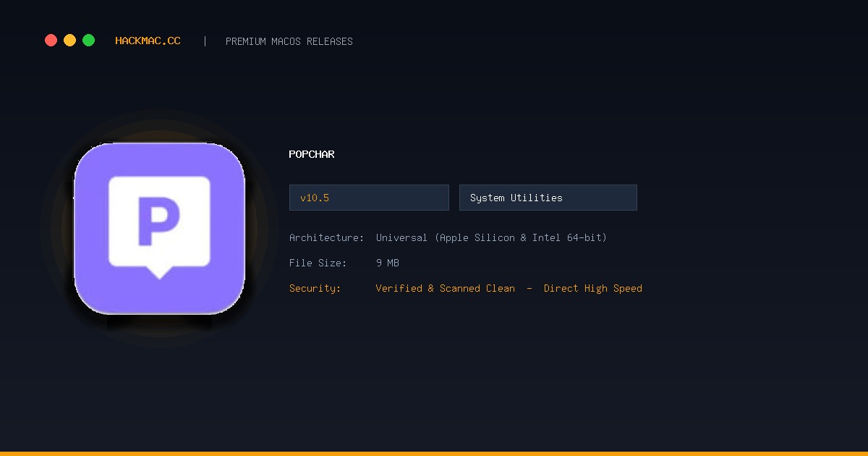Image resolution: width=868 pixels, height=456 pixels.
Task: Click the File Size: label
Action: point(318,263)
